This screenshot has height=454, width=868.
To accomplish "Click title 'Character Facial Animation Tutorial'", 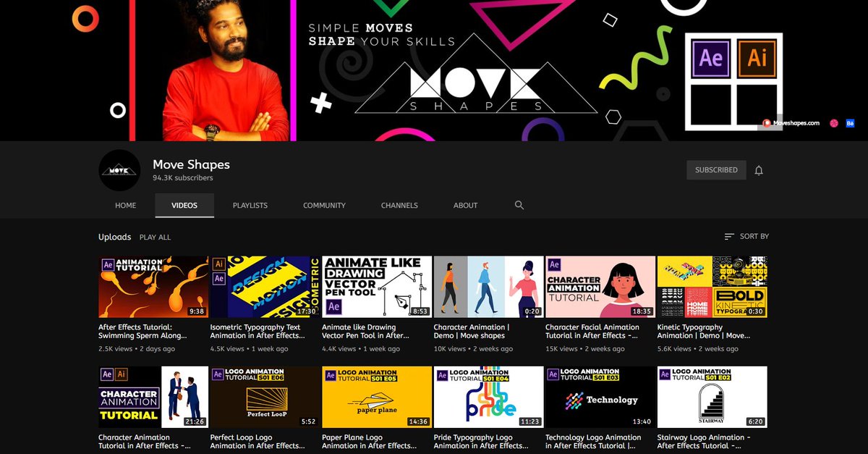I will point(591,331).
